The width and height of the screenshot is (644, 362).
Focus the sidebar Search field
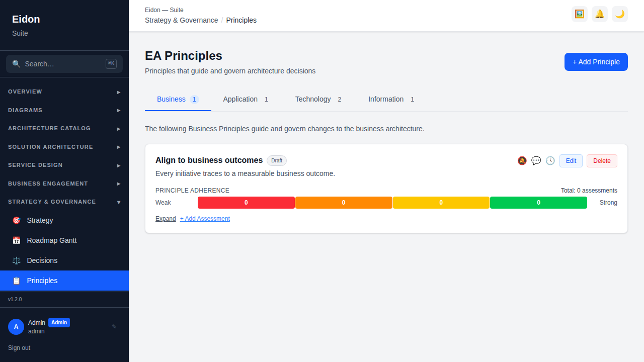[x=64, y=64]
